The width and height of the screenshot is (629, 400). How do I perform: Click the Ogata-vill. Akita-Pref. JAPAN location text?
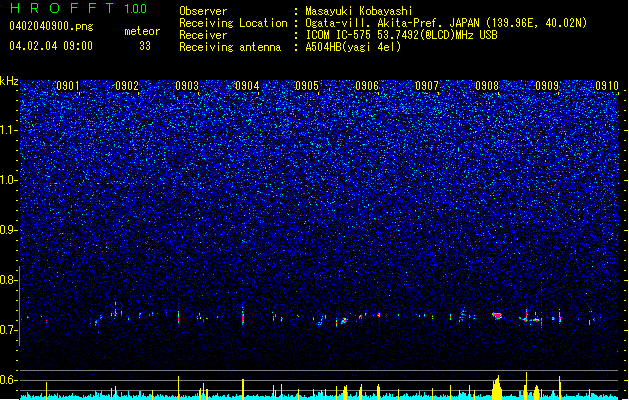[x=446, y=23]
